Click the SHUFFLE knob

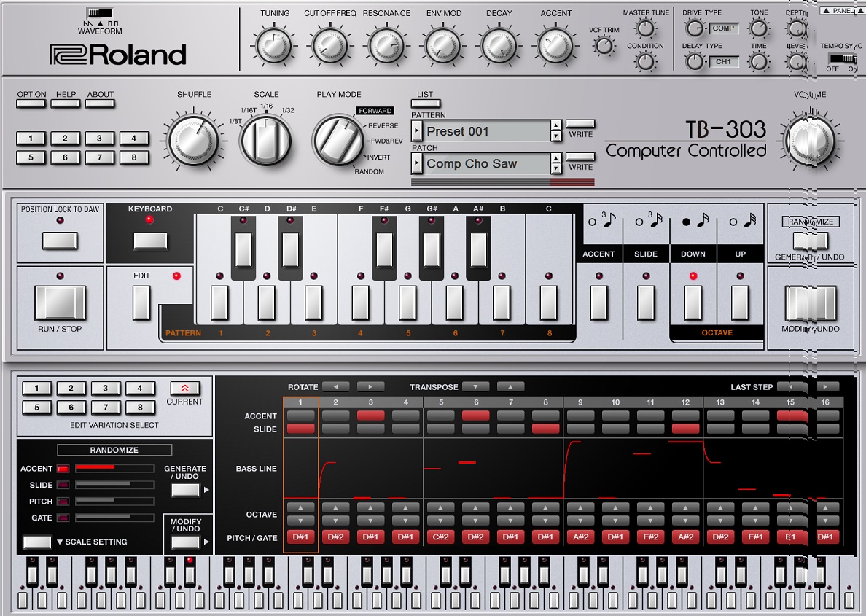(x=193, y=139)
